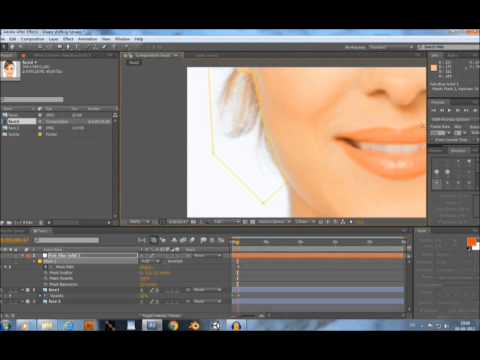The image size is (480, 360).
Task: Toggle Mask Opacity stopwatch
Action: click(46, 278)
